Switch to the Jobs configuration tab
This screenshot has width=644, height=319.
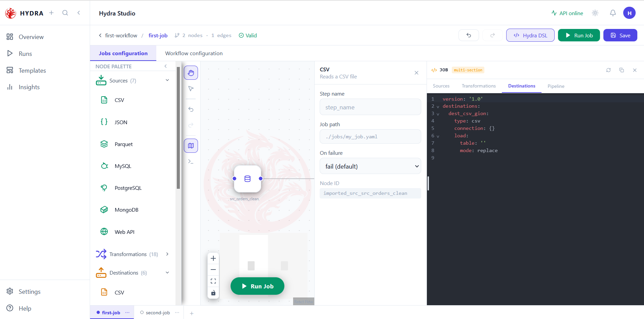click(x=123, y=53)
